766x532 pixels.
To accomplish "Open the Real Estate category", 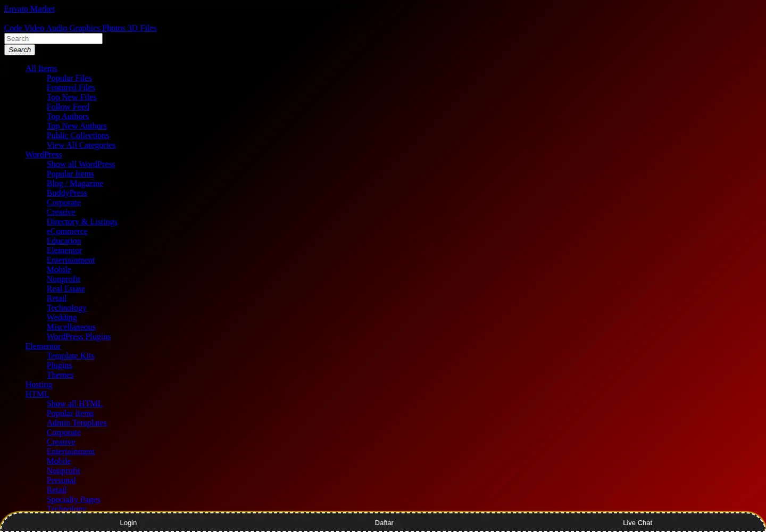I will tap(66, 289).
